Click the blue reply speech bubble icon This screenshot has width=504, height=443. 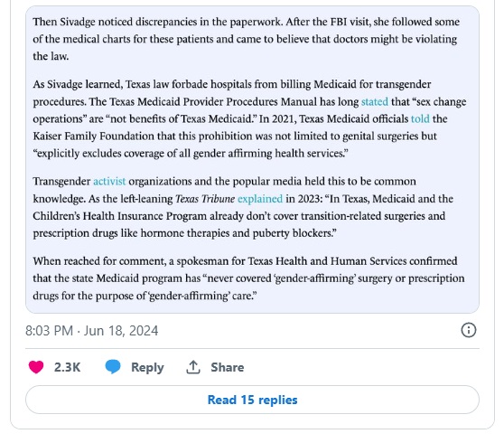coord(113,367)
